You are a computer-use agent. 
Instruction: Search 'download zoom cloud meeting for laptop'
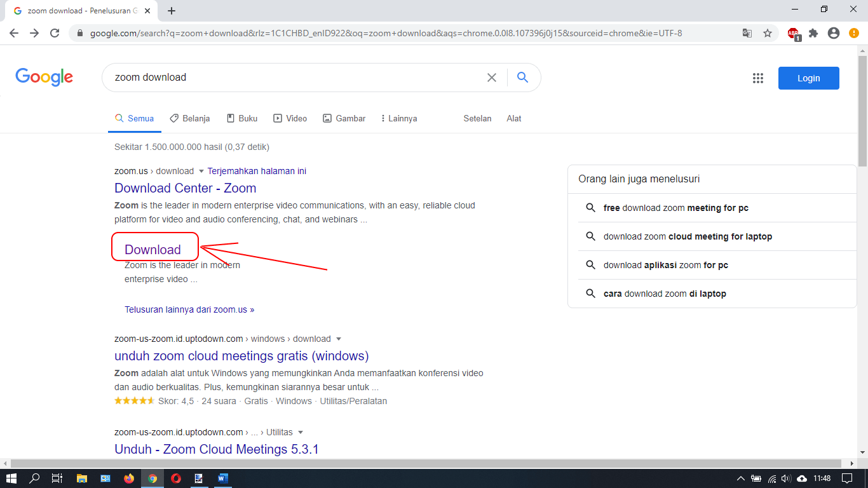point(688,236)
